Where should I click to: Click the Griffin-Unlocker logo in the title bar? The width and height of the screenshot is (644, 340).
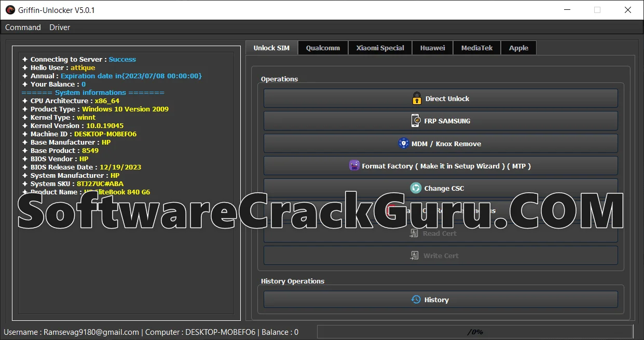click(10, 10)
